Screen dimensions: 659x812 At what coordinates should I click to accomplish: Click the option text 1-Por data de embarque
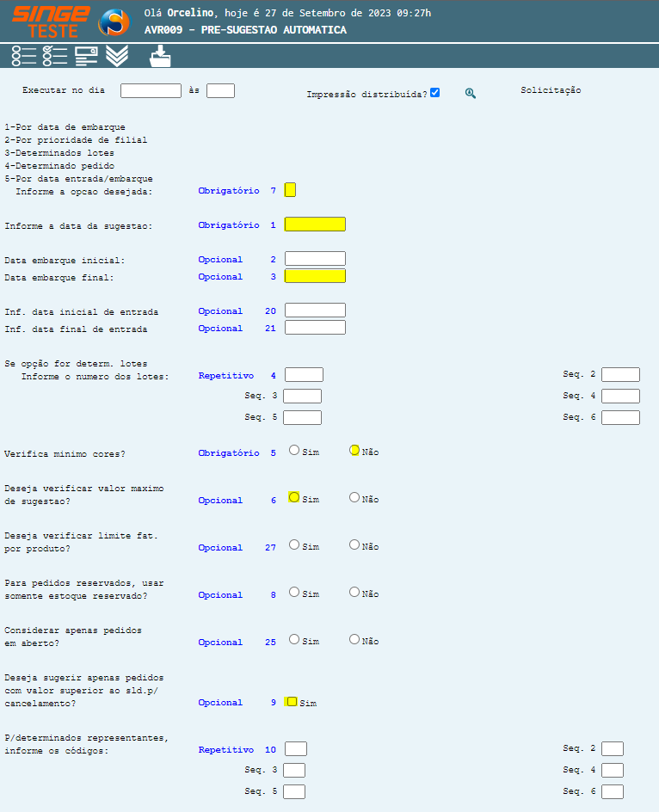coord(65,127)
